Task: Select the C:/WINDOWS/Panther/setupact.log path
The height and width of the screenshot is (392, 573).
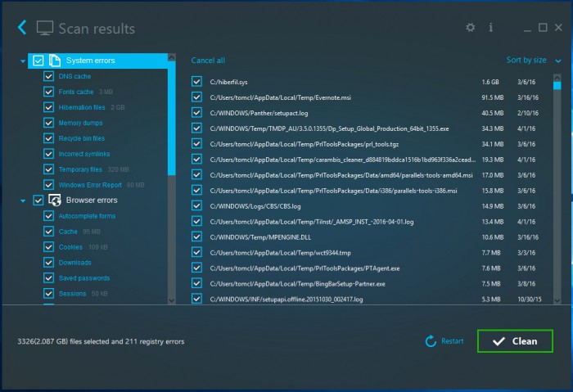Action: coord(259,113)
